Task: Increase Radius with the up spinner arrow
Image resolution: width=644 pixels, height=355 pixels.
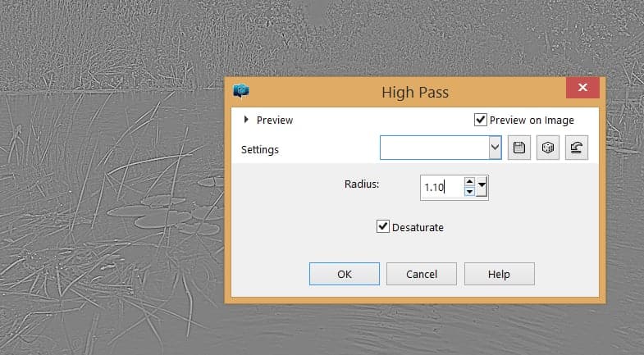Action: click(469, 182)
